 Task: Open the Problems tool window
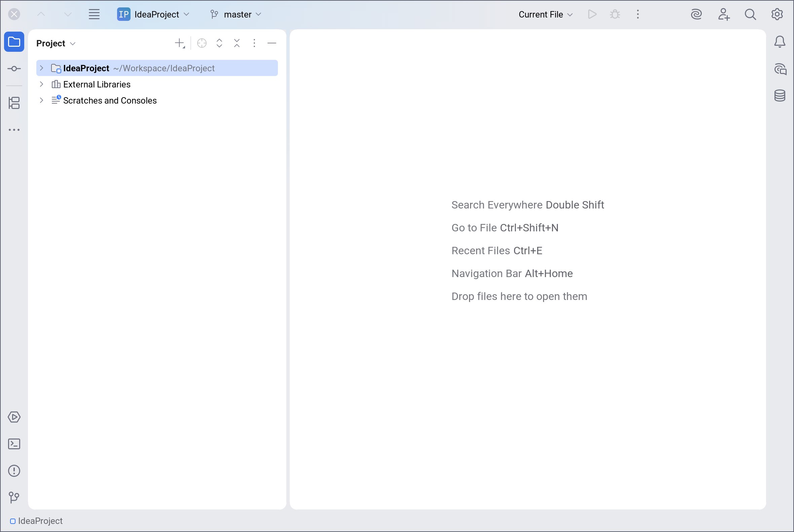[x=14, y=471]
